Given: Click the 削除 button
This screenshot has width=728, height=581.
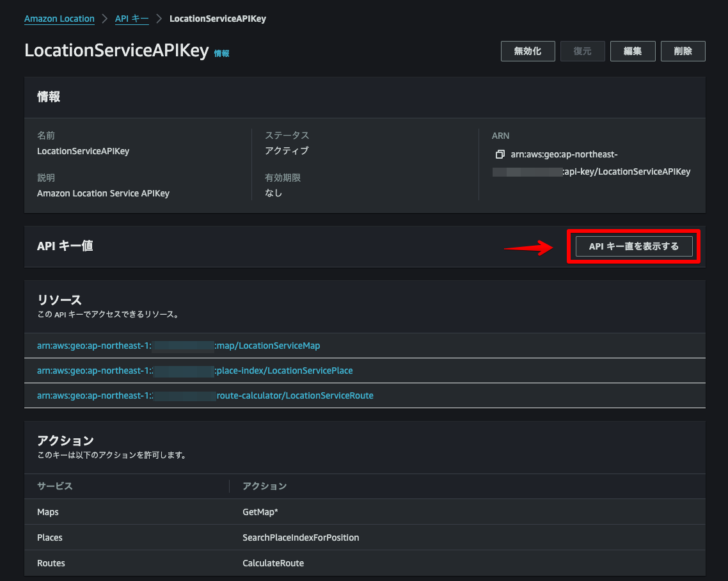Looking at the screenshot, I should [x=683, y=51].
